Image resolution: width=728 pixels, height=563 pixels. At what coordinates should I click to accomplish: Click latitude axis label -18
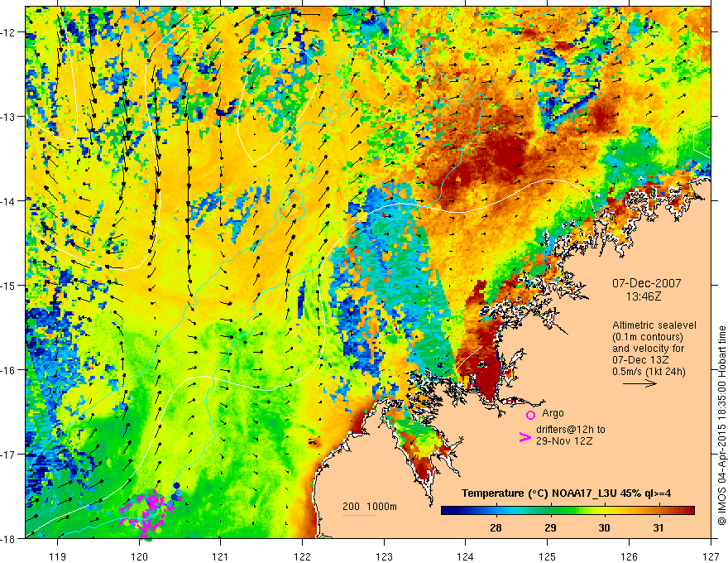[9, 538]
